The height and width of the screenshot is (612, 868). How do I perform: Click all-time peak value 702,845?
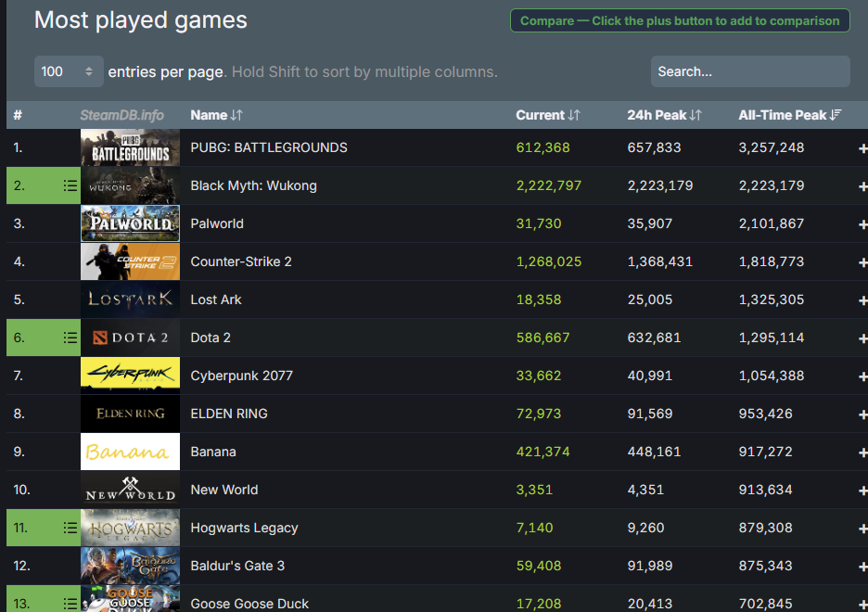[766, 604]
